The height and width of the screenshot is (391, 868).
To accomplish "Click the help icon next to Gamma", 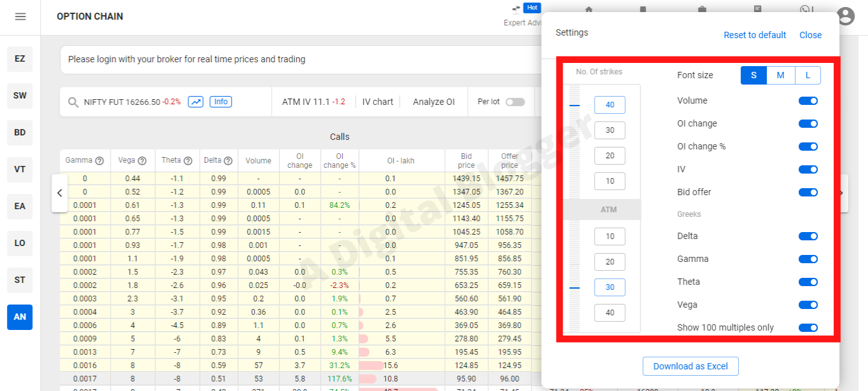I will click(x=99, y=161).
